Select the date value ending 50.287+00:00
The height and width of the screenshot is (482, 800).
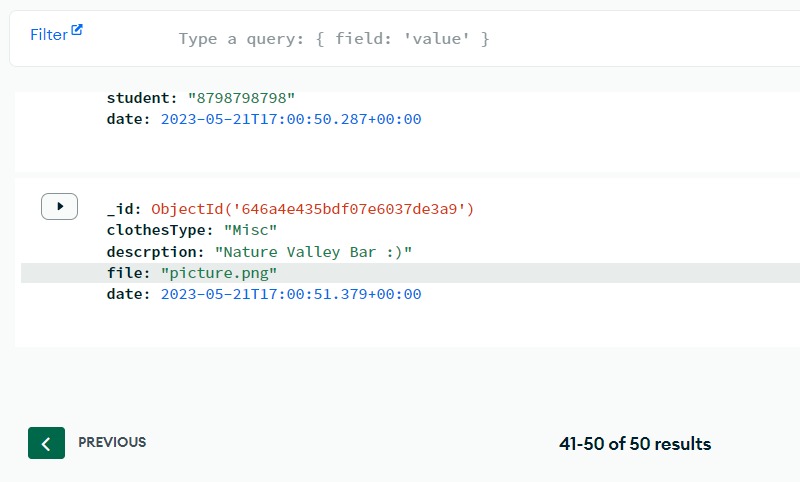pyautogui.click(x=291, y=119)
